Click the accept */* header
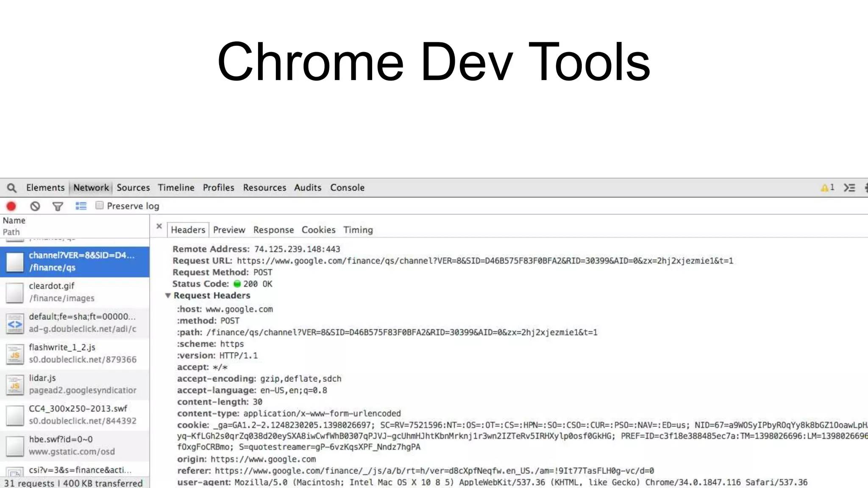The height and width of the screenshot is (488, 868). [203, 367]
